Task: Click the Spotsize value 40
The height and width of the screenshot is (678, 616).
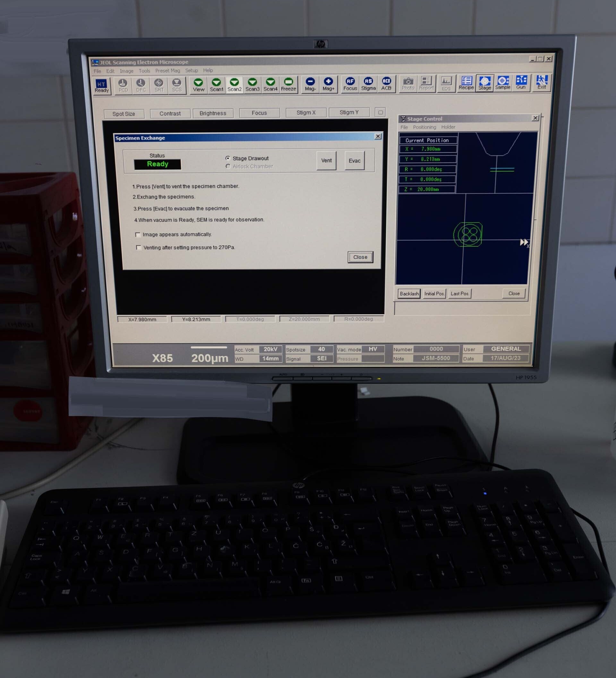Action: click(x=321, y=349)
